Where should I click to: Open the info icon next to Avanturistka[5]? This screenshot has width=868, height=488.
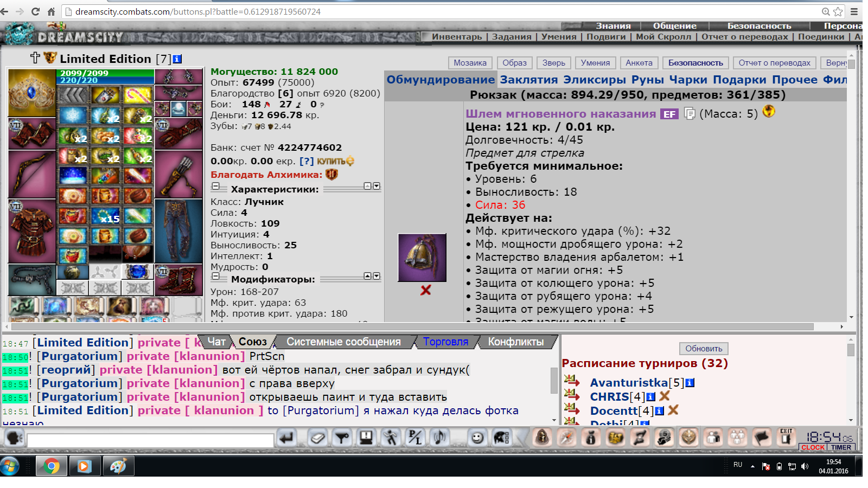(x=690, y=383)
